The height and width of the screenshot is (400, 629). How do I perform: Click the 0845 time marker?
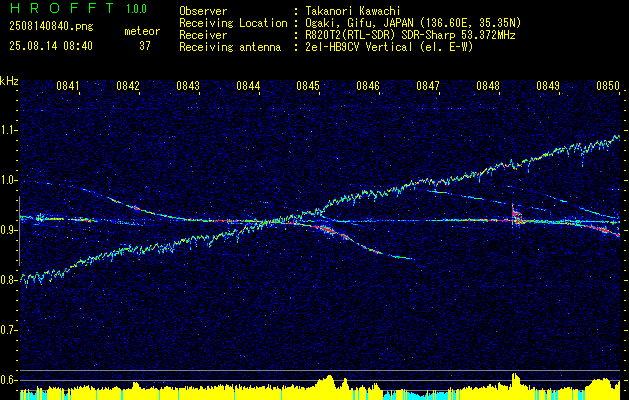[x=308, y=86]
